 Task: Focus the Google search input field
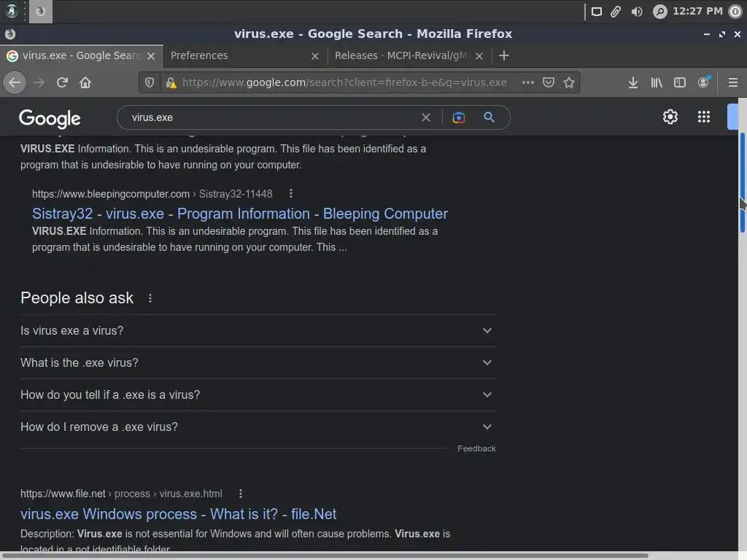[x=271, y=117]
